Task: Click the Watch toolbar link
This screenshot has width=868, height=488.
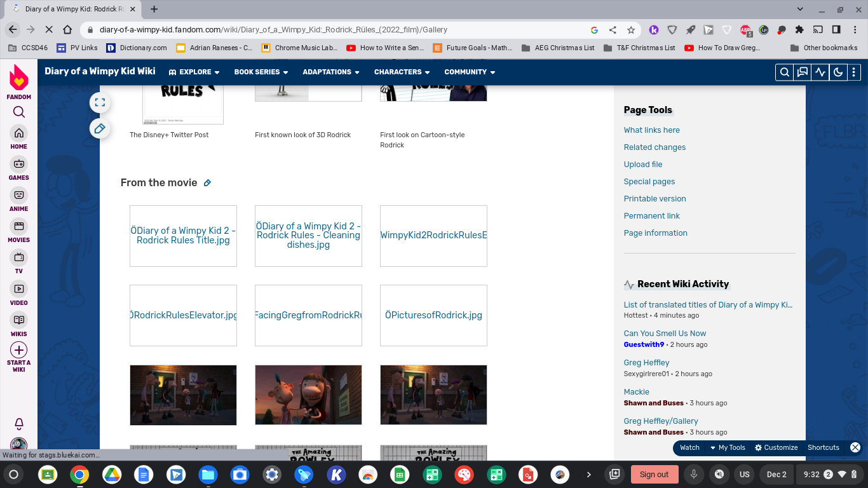Action: tap(689, 447)
